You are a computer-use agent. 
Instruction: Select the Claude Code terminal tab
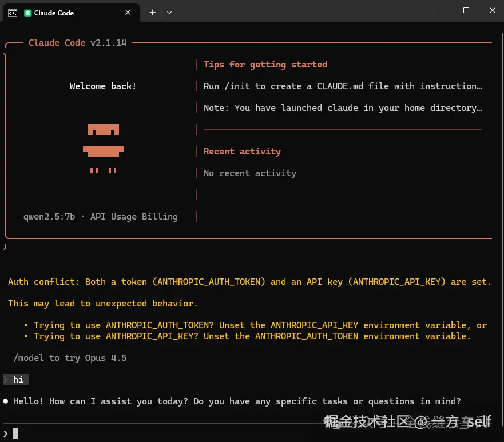pos(72,13)
